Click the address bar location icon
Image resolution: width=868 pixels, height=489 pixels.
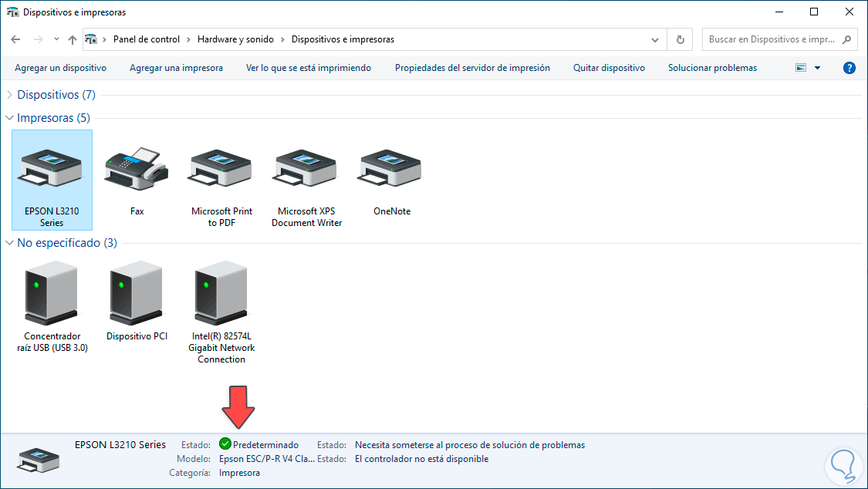(91, 39)
